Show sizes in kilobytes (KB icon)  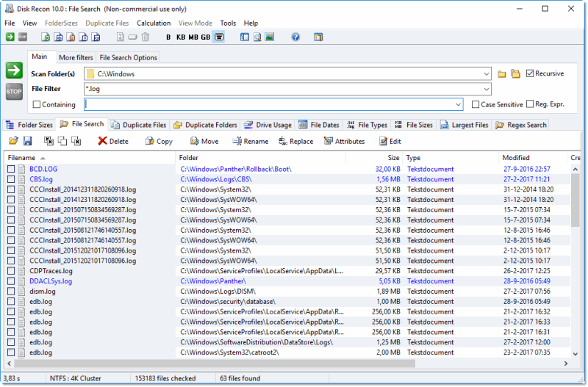tap(181, 37)
